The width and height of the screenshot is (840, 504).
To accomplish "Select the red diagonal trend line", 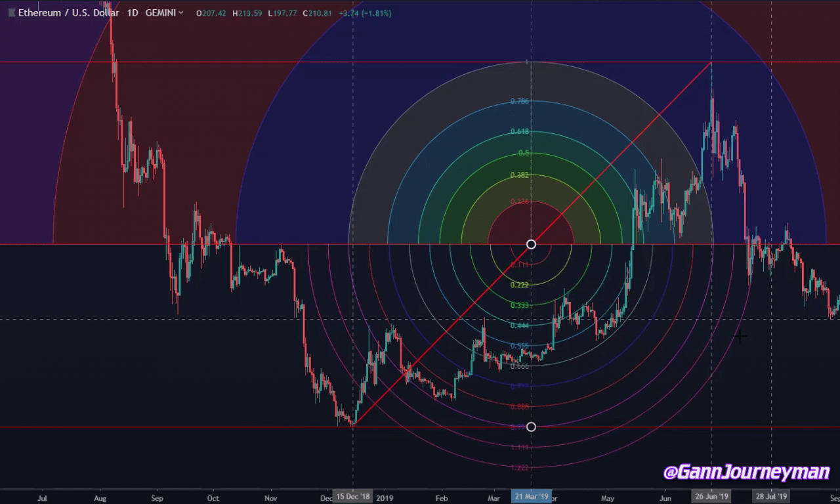I will pyautogui.click(x=531, y=244).
